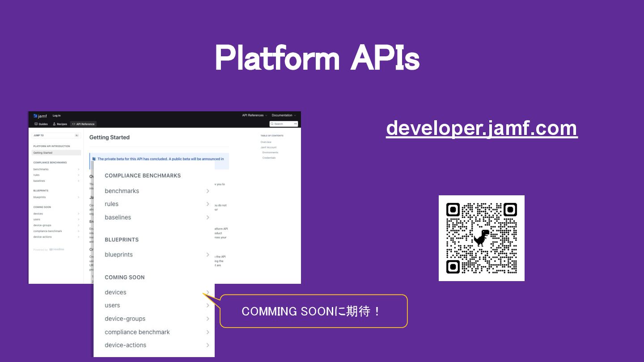Click the jamf logo in the header
The image size is (644, 362).
tap(40, 116)
